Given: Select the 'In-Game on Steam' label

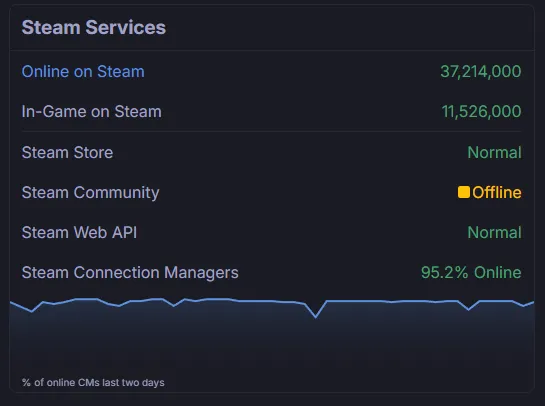Looking at the screenshot, I should click(91, 112).
